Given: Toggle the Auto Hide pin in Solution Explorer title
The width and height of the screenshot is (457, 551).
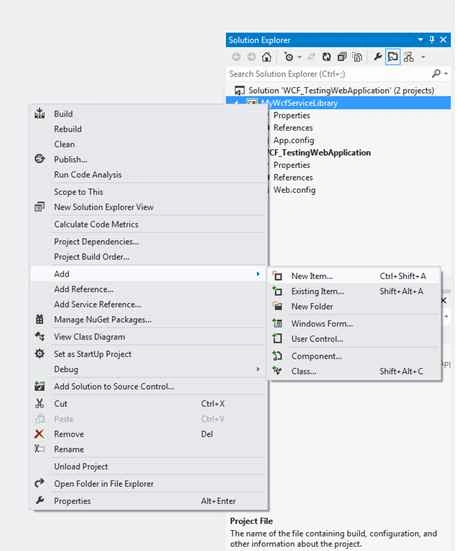Looking at the screenshot, I should 432,40.
